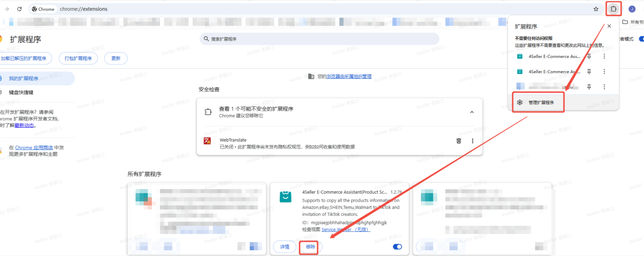Close the extensions popup panel
The width and height of the screenshot is (644, 256).
pyautogui.click(x=609, y=26)
